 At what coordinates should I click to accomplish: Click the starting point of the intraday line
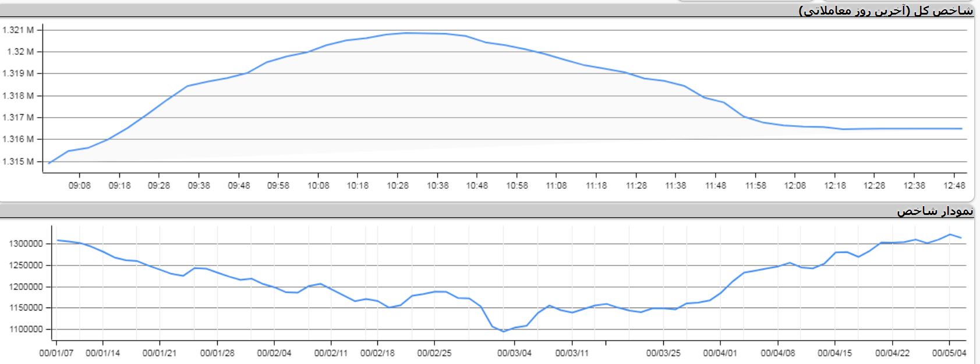click(49, 163)
